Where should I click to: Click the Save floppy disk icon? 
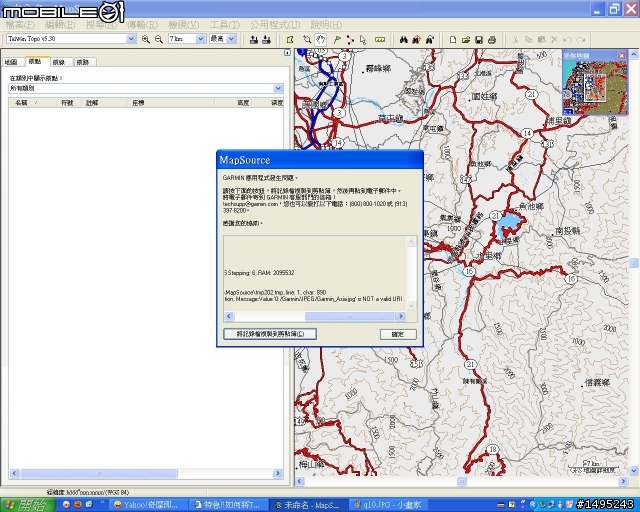click(x=479, y=40)
